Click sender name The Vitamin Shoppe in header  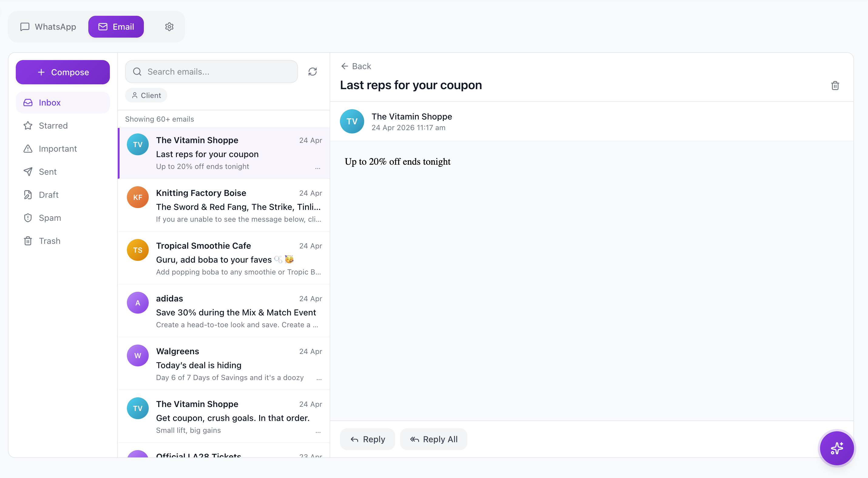[x=412, y=116]
